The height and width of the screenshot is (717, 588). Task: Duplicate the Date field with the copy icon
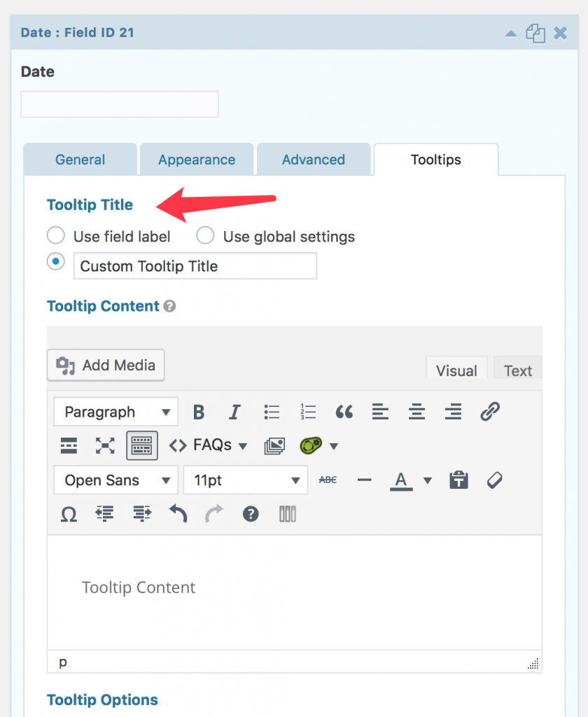tap(535, 32)
